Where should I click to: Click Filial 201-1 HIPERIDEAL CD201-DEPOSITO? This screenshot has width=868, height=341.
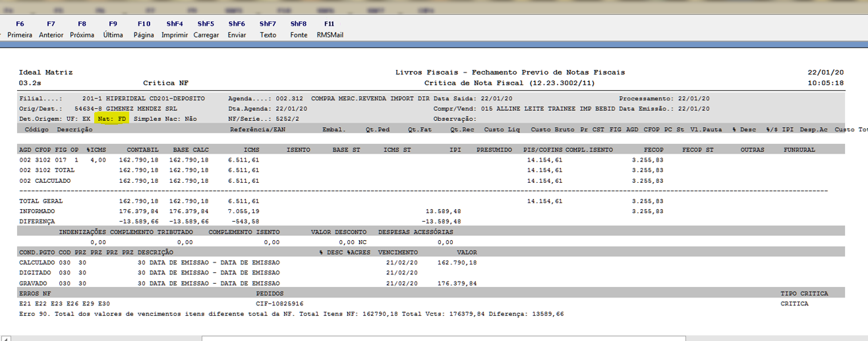112,98
